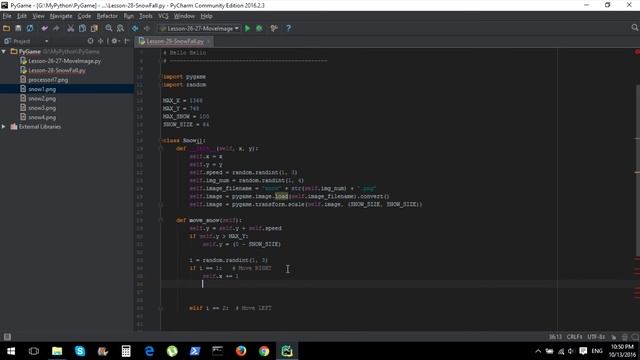Open the Edit menu
The height and width of the screenshot is (360, 640).
coord(22,16)
